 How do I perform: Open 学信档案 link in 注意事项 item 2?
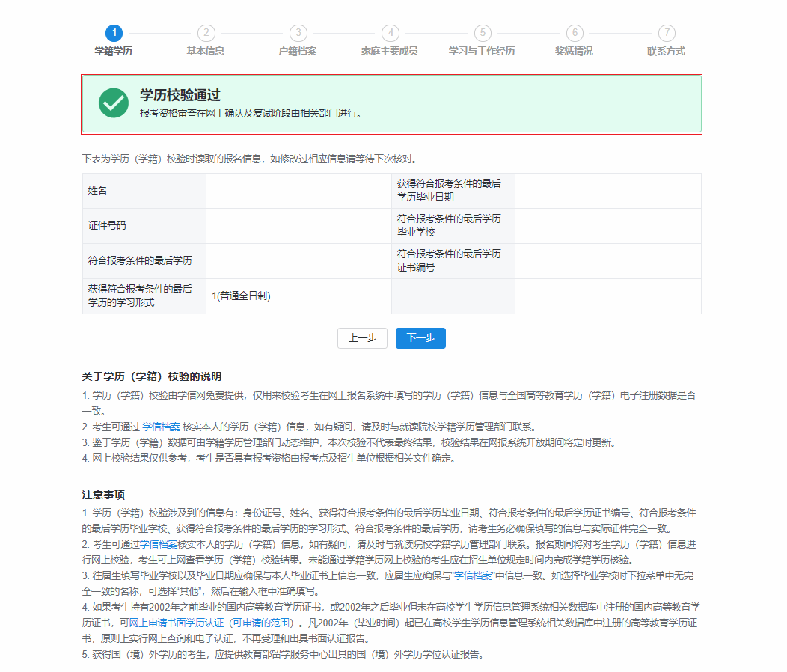click(x=159, y=544)
